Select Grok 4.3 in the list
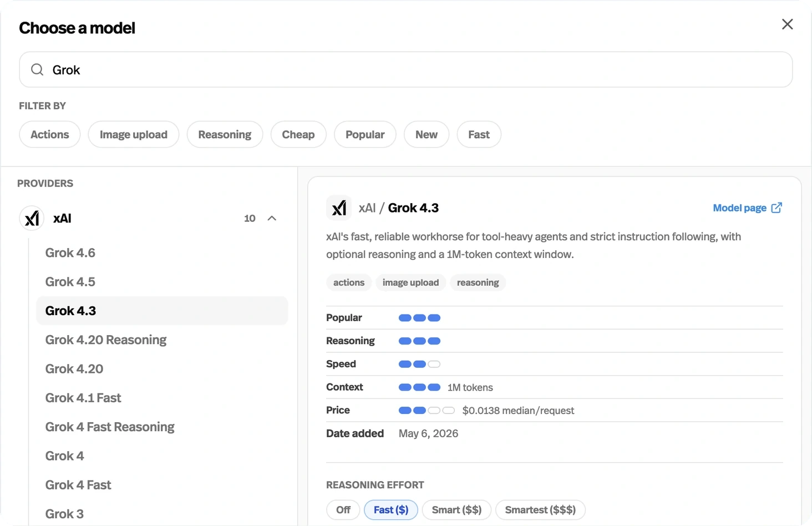This screenshot has height=526, width=812. (x=162, y=311)
